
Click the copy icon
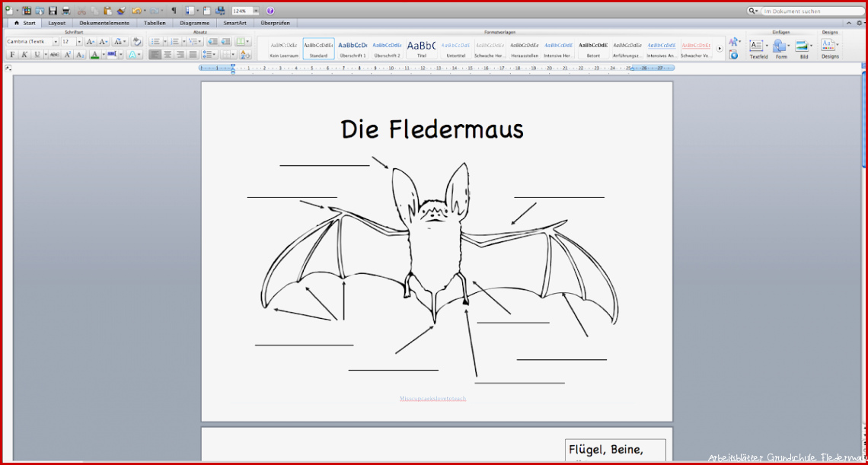coord(94,11)
